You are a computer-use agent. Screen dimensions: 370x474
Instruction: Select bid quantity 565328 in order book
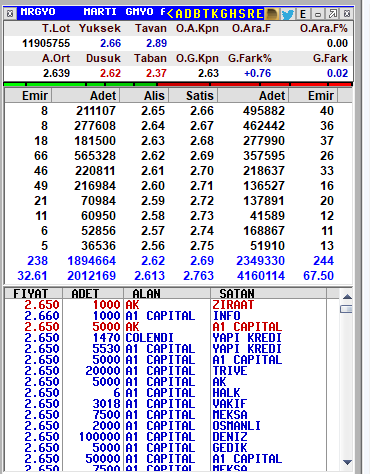tap(95, 156)
